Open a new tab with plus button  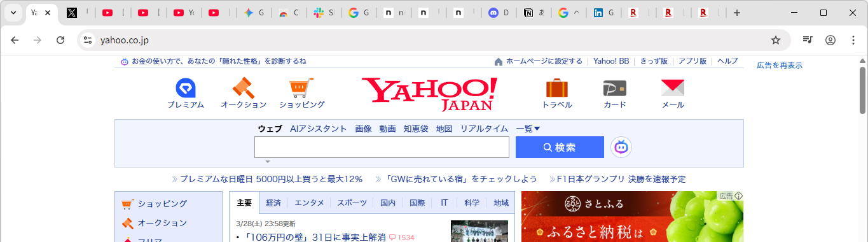[737, 13]
